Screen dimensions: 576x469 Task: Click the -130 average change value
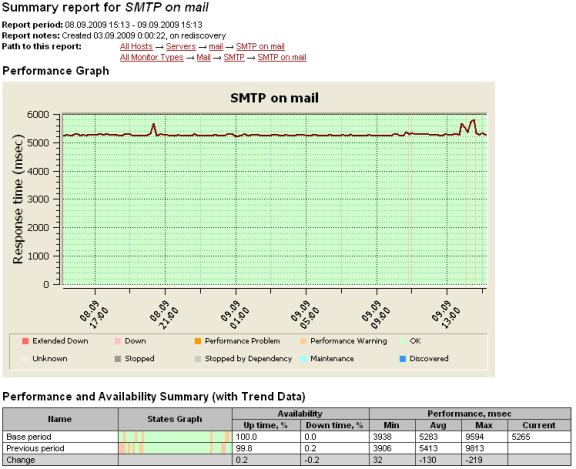(x=428, y=460)
